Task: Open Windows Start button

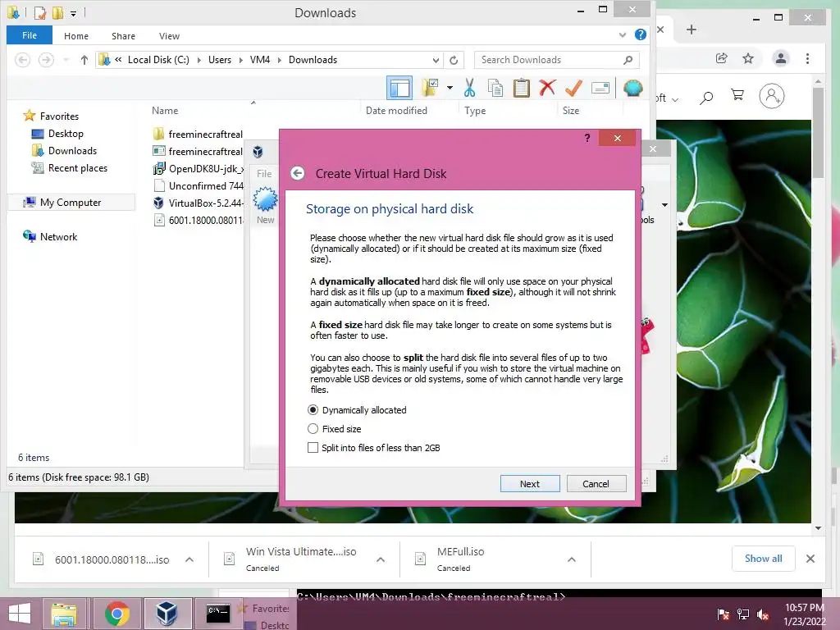Action: tap(20, 614)
